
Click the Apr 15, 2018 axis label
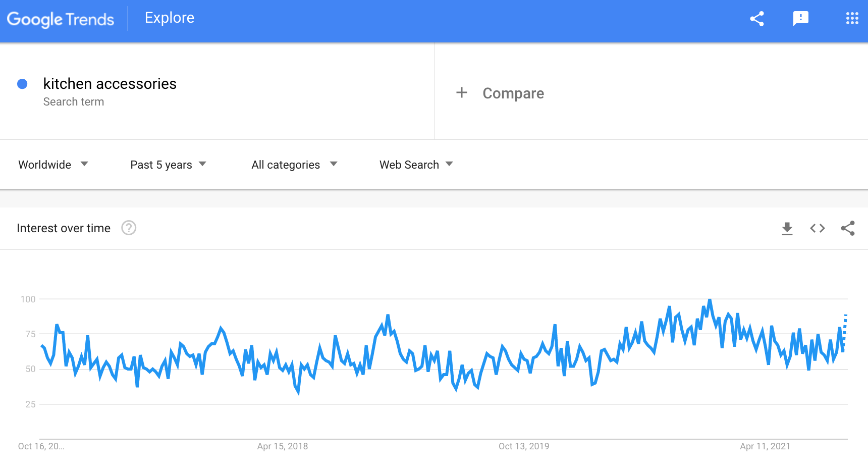point(282,446)
